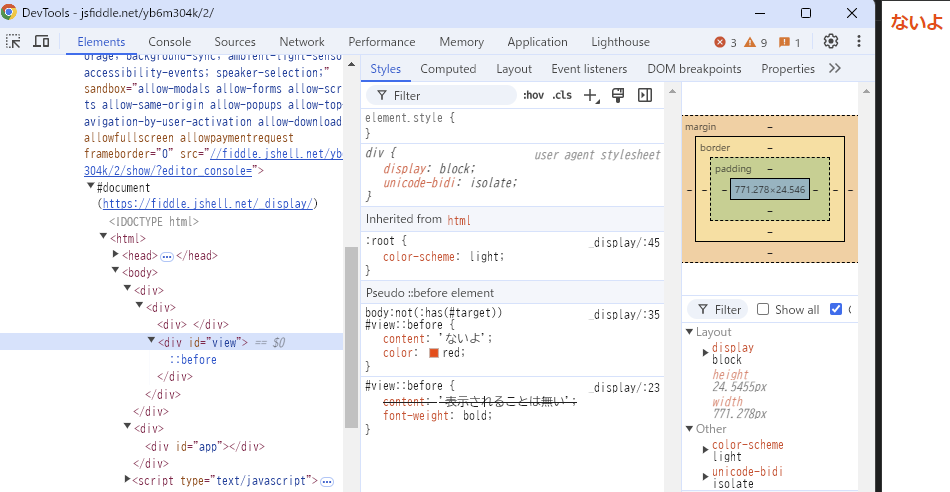Open the DevTools three-dot menu
950x492 pixels.
coord(859,41)
